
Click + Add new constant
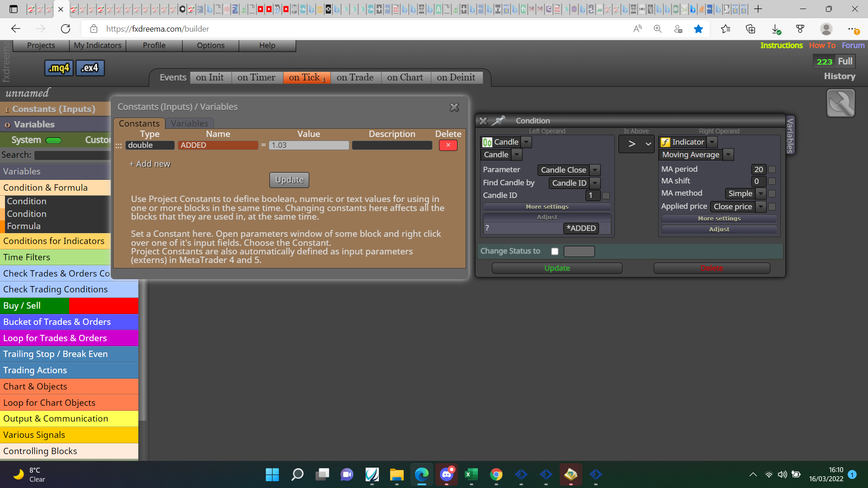coord(150,164)
